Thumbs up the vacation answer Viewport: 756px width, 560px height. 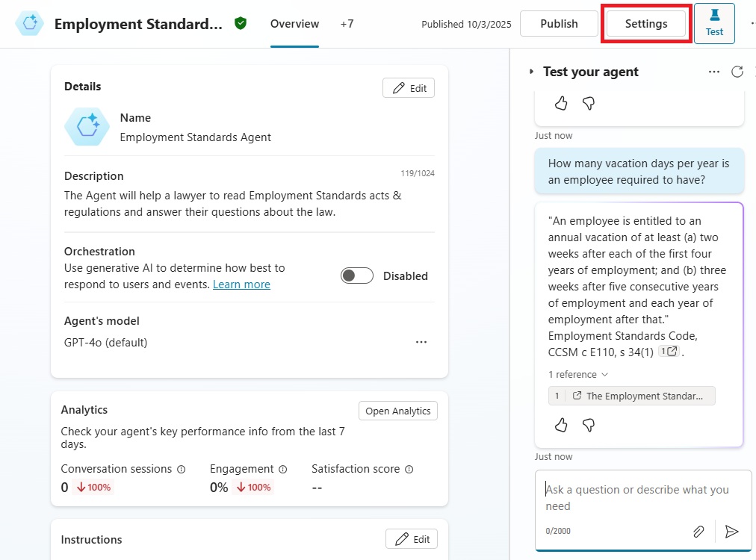point(561,425)
